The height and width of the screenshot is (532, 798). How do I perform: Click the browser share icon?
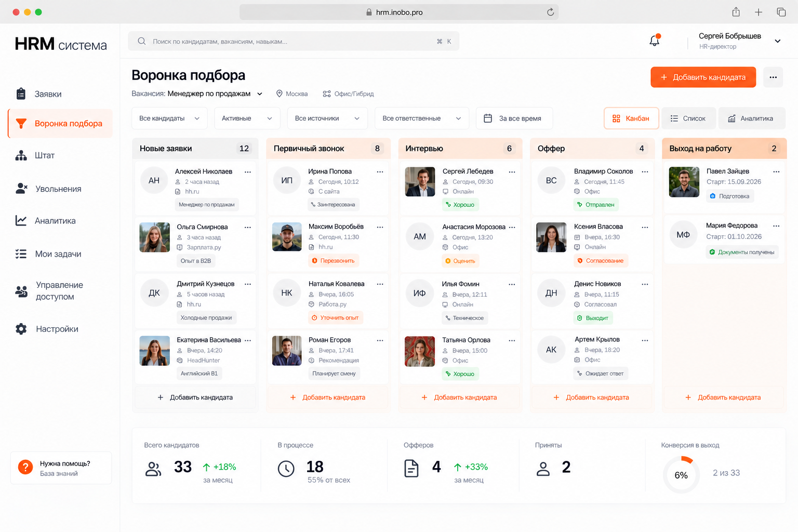tap(736, 12)
